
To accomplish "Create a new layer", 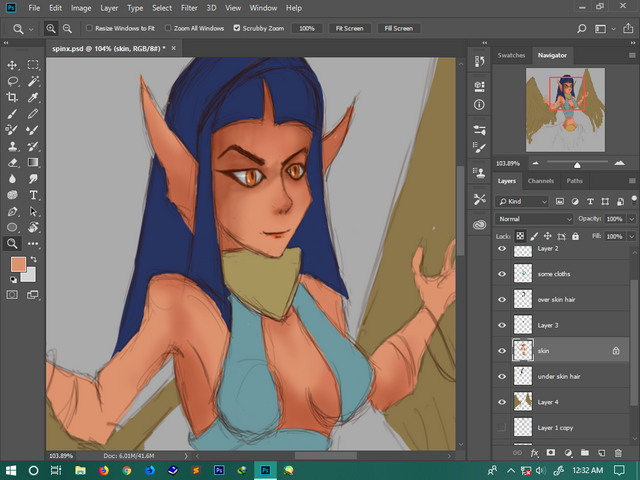I will [x=602, y=452].
